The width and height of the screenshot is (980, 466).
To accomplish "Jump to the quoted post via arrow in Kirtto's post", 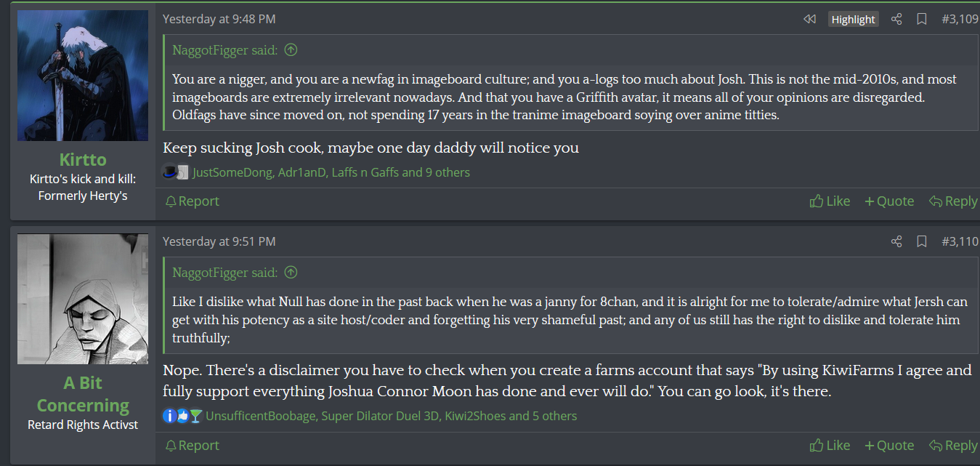I will (291, 50).
